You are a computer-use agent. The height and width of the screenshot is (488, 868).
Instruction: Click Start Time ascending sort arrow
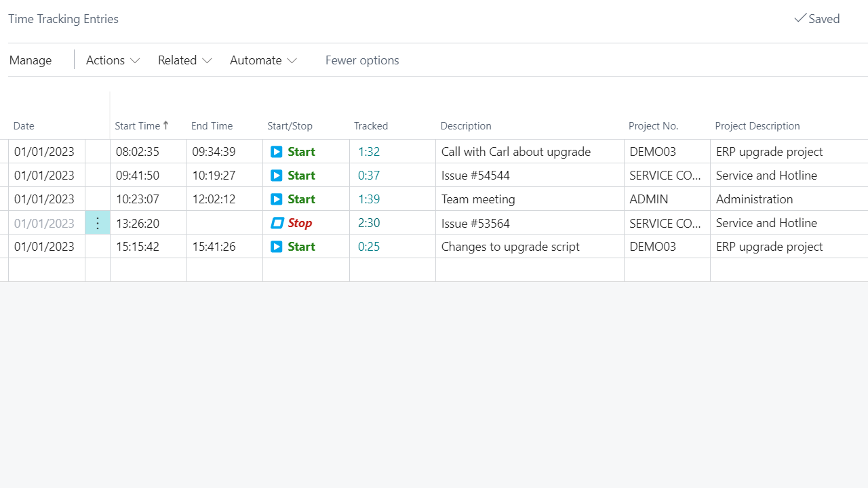point(166,125)
